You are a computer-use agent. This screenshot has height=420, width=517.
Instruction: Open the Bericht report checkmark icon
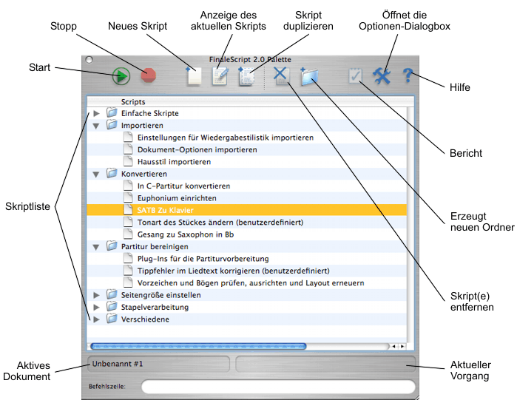click(x=355, y=76)
